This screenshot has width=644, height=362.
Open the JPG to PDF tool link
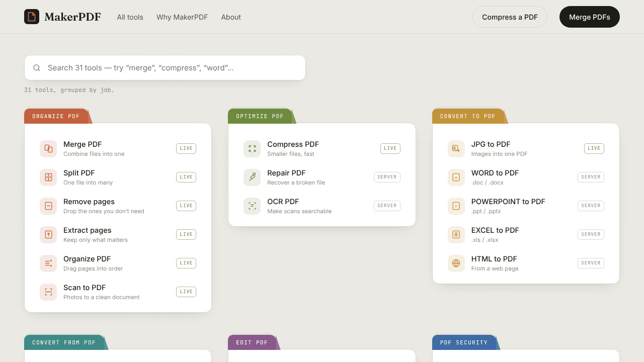click(x=491, y=144)
